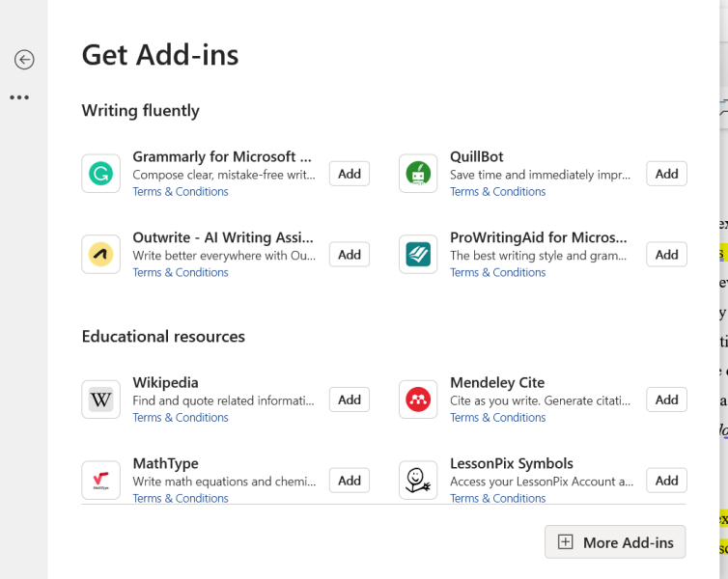
Task: Click the 'Outwrite - AI Writing Assi...' title
Action: tap(223, 237)
